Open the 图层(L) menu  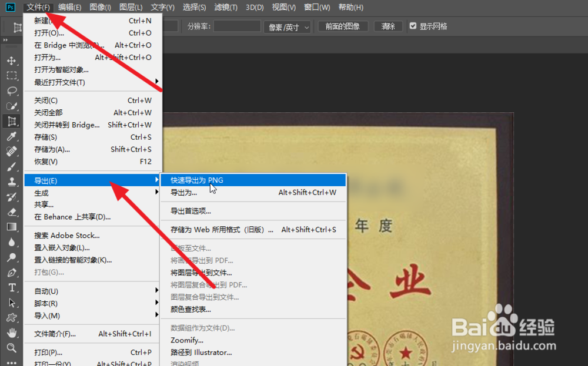pos(131,7)
